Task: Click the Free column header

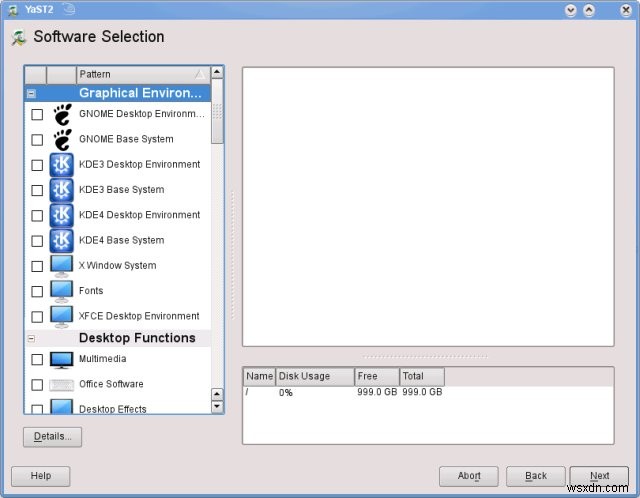Action: (377, 376)
